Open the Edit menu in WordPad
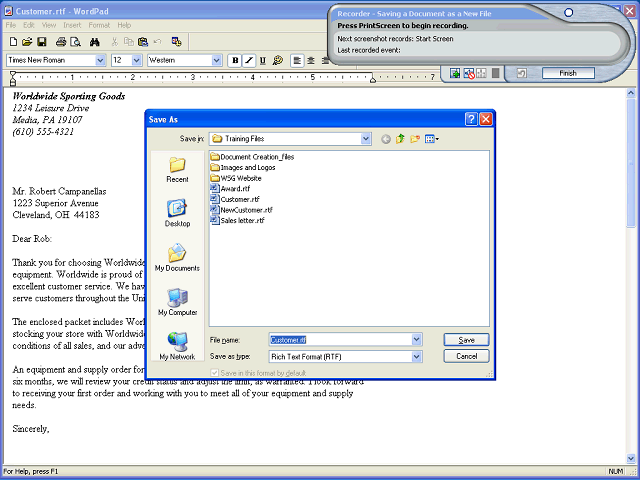Image resolution: width=640 pixels, height=480 pixels. click(x=29, y=25)
